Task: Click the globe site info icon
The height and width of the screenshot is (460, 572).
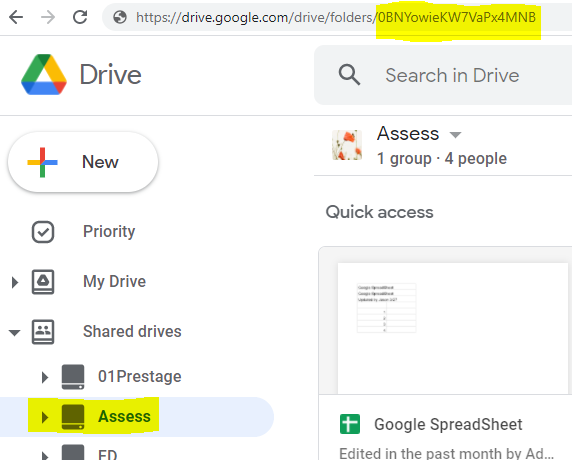Action: click(120, 17)
